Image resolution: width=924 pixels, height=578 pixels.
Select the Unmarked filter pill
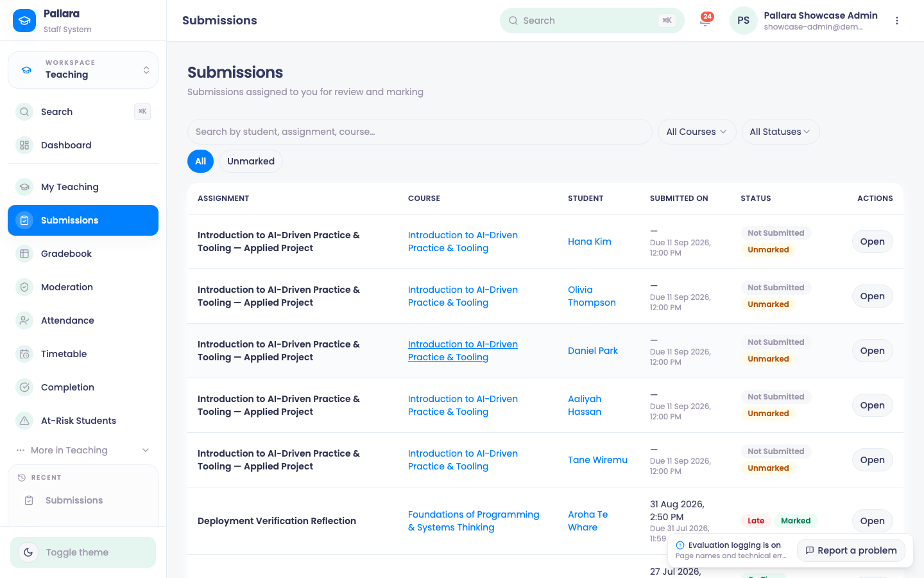click(251, 161)
